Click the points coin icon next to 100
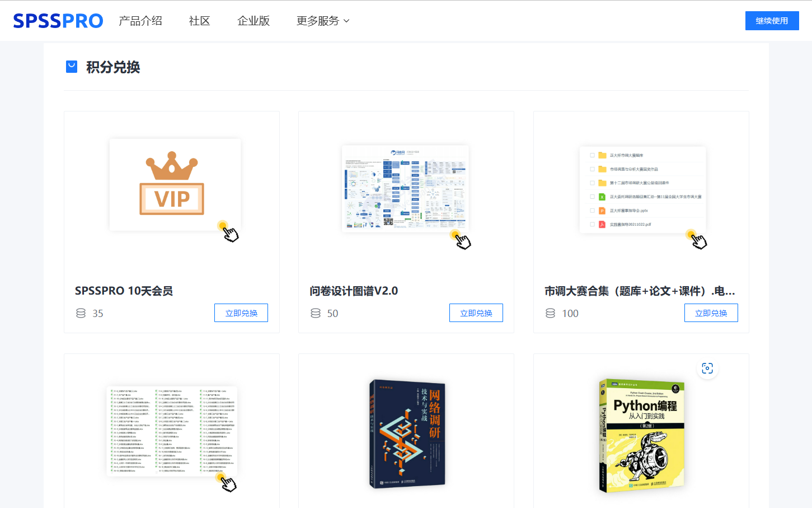Image resolution: width=812 pixels, height=508 pixels. click(551, 313)
